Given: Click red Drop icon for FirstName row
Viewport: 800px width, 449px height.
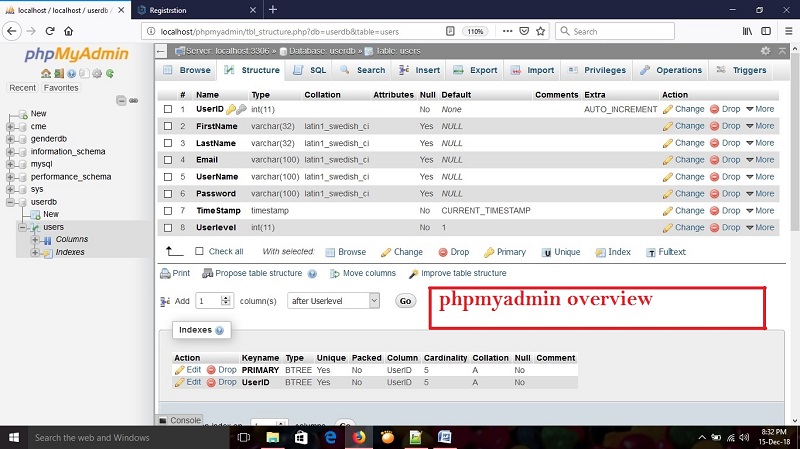Looking at the screenshot, I should coord(714,126).
